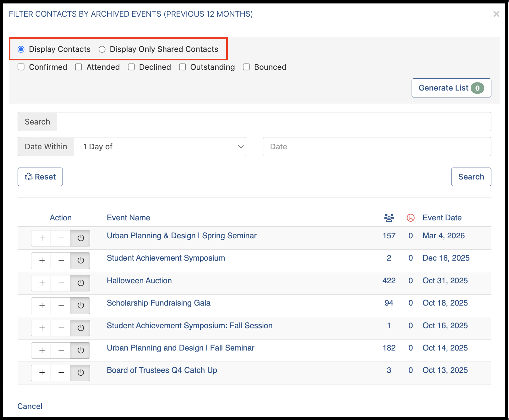
Task: Open the Date Within dropdown
Action: click(160, 146)
